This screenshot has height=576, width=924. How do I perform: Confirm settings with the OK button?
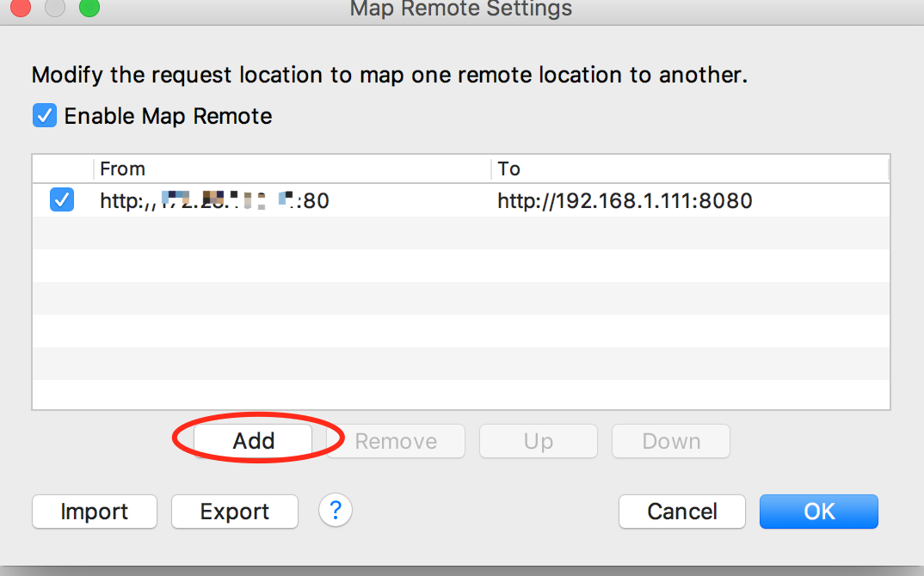(819, 512)
